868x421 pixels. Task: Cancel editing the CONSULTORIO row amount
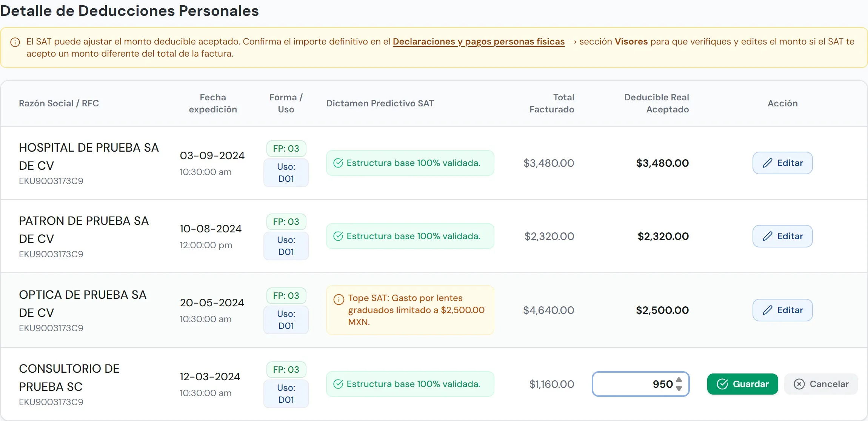click(821, 384)
